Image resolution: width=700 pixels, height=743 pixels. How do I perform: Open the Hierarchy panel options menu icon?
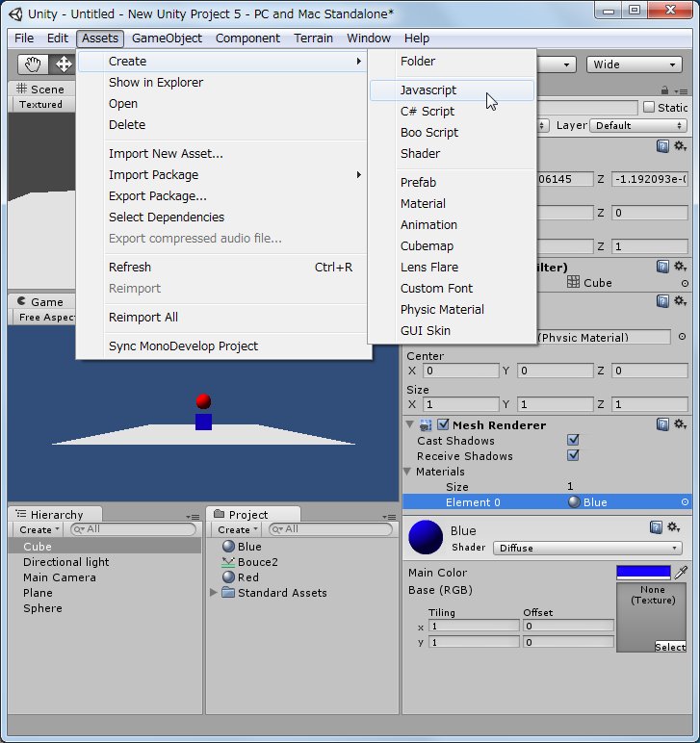[x=193, y=516]
